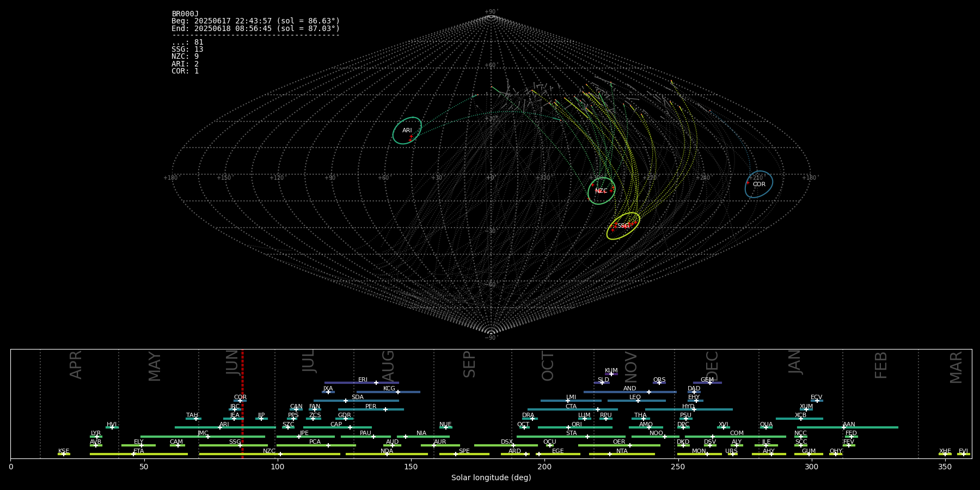Select the 'End: 20250618 08:56:45' line
The height and width of the screenshot is (490, 980).
click(x=256, y=28)
